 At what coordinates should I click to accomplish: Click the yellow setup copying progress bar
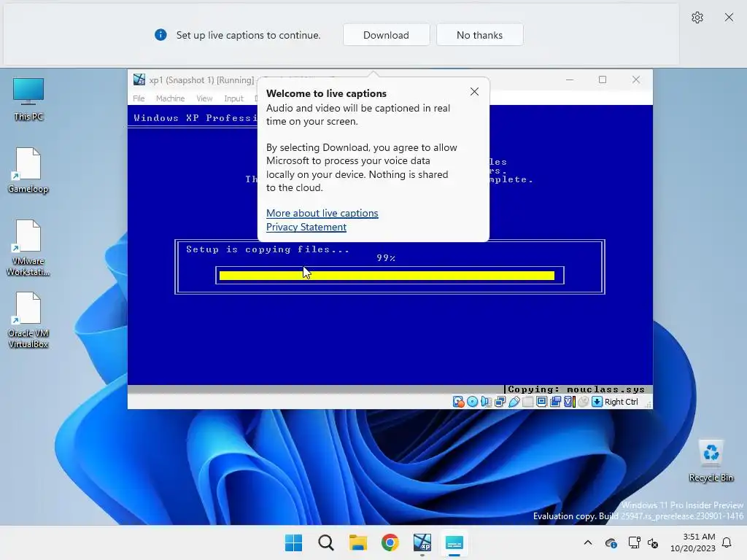(x=387, y=276)
